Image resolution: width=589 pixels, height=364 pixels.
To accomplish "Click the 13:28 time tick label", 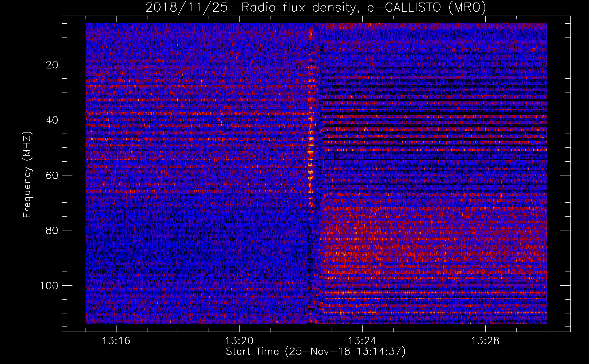I will tap(485, 341).
